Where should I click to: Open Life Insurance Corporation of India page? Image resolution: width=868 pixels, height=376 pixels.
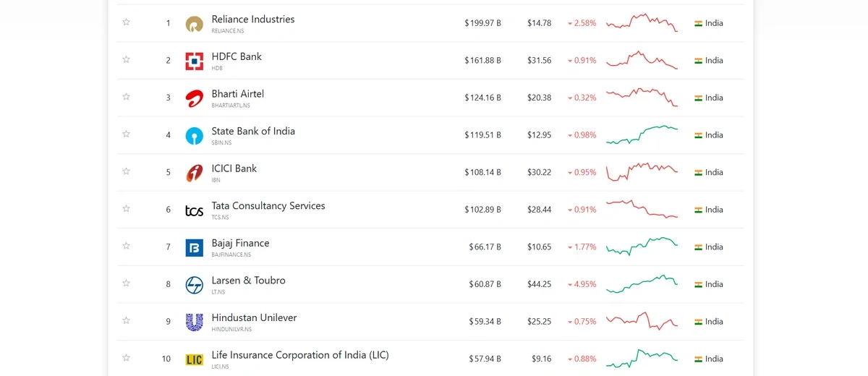coord(299,355)
